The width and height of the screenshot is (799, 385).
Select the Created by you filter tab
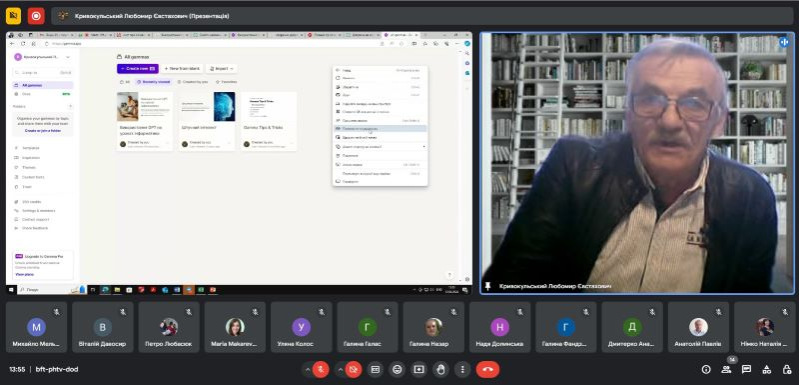pos(193,81)
